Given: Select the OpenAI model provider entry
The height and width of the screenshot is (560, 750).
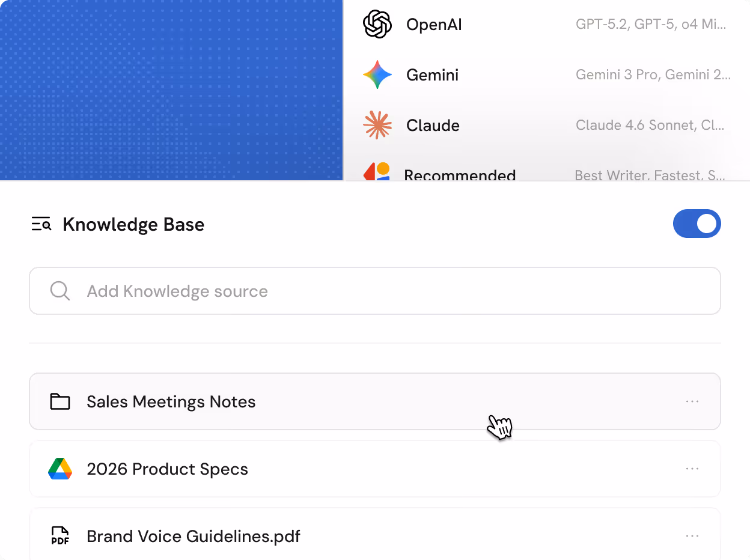Looking at the screenshot, I should (434, 25).
